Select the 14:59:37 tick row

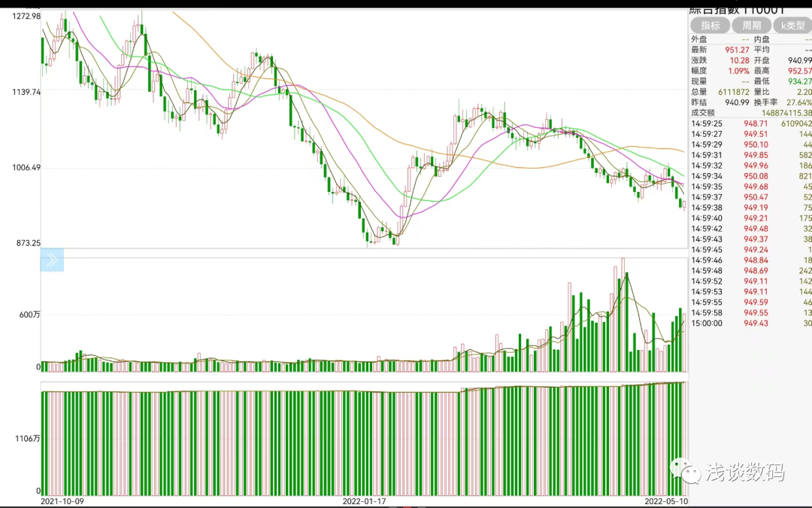(x=751, y=197)
